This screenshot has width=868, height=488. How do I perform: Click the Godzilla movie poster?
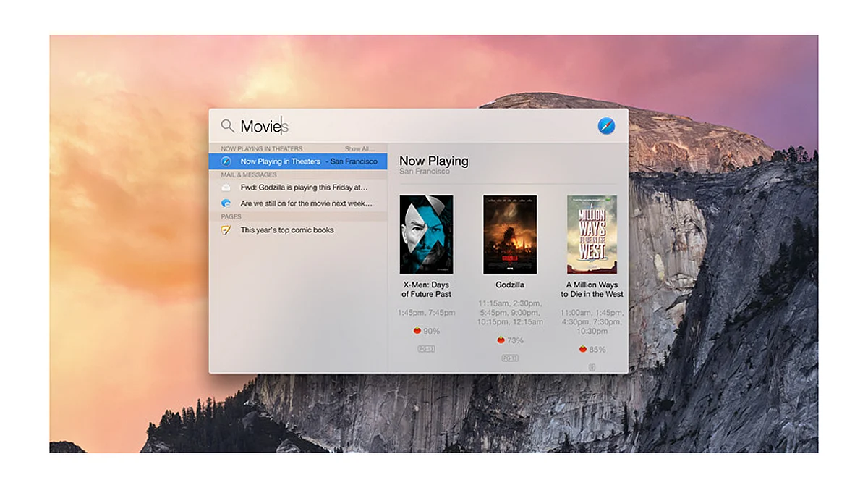pos(510,235)
